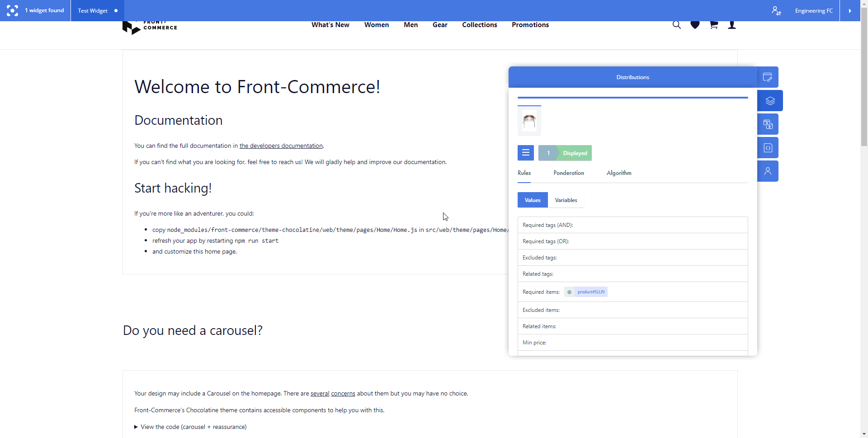Image resolution: width=868 pixels, height=438 pixels.
Task: Open the hamburger menu in Distributions panel
Action: [x=526, y=153]
